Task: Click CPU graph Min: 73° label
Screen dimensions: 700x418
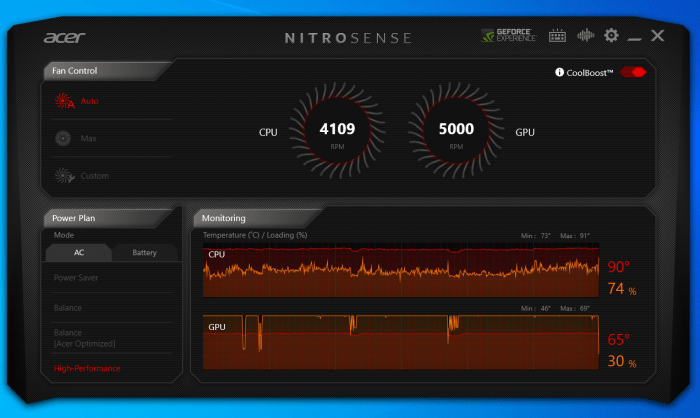Action: (536, 235)
